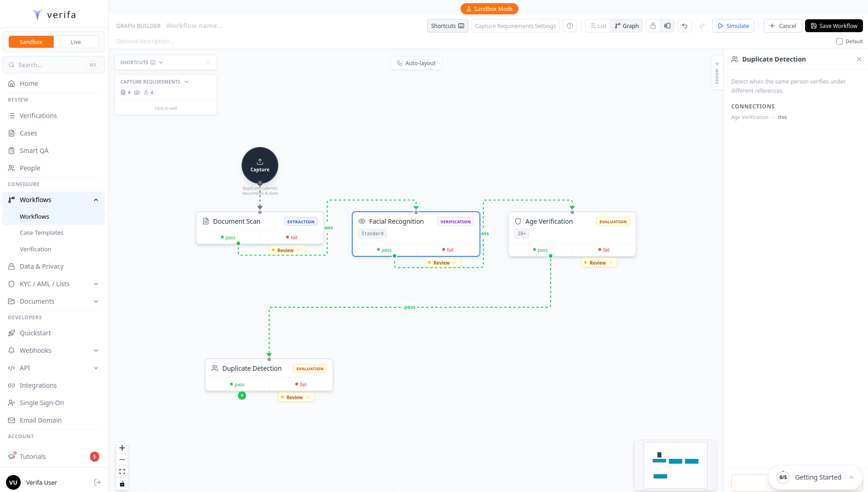Screen dimensions: 868x492
Task: Open the Smart QA section
Action: 34,150
